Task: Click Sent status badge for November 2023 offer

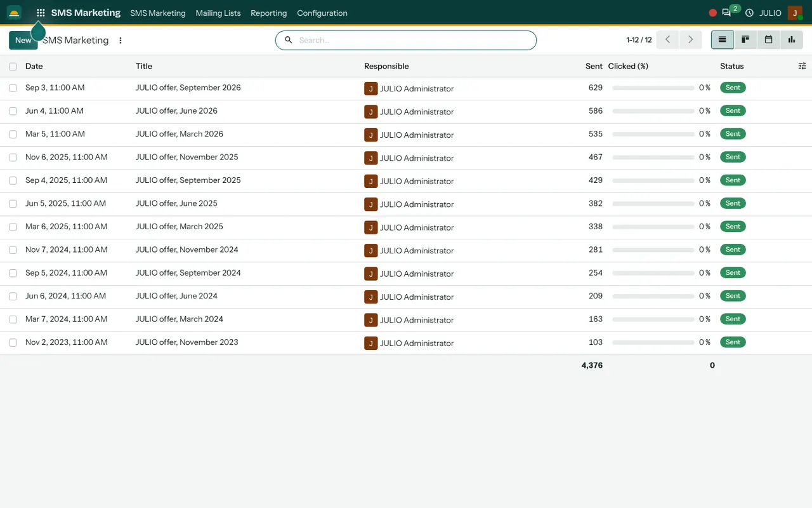Action: click(733, 342)
